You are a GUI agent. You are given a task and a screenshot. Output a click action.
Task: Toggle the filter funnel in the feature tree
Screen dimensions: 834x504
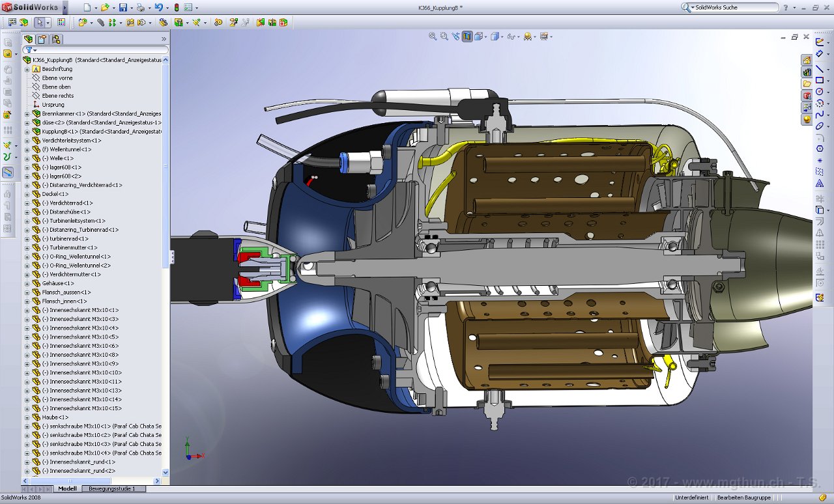coord(29,49)
